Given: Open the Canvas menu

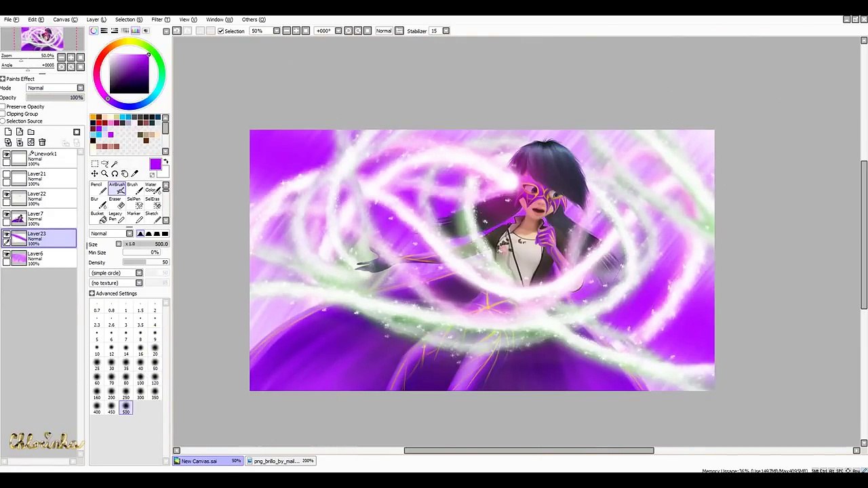Looking at the screenshot, I should coord(65,19).
